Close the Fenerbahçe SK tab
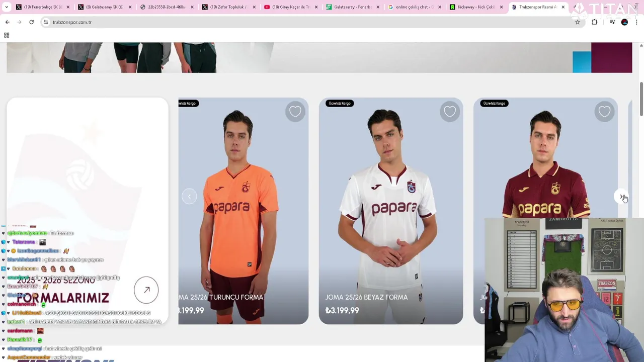This screenshot has width=644, height=362. (x=68, y=7)
